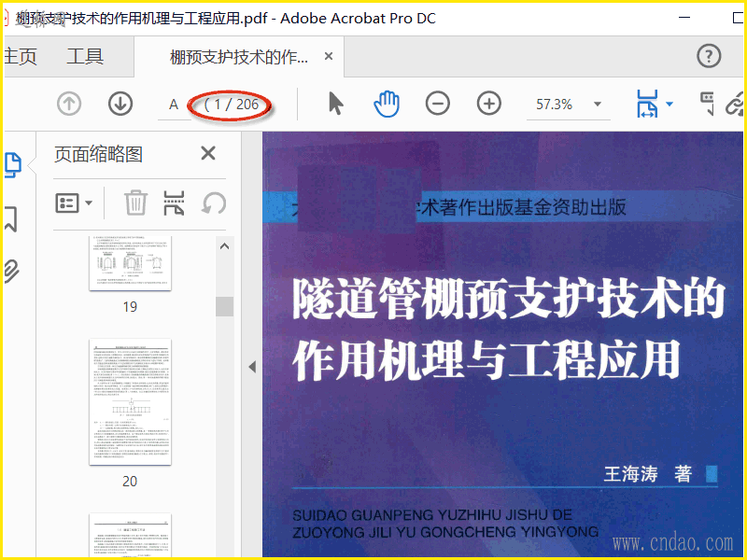Select page 20 thumbnail
This screenshot has width=747, height=560.
click(x=130, y=402)
